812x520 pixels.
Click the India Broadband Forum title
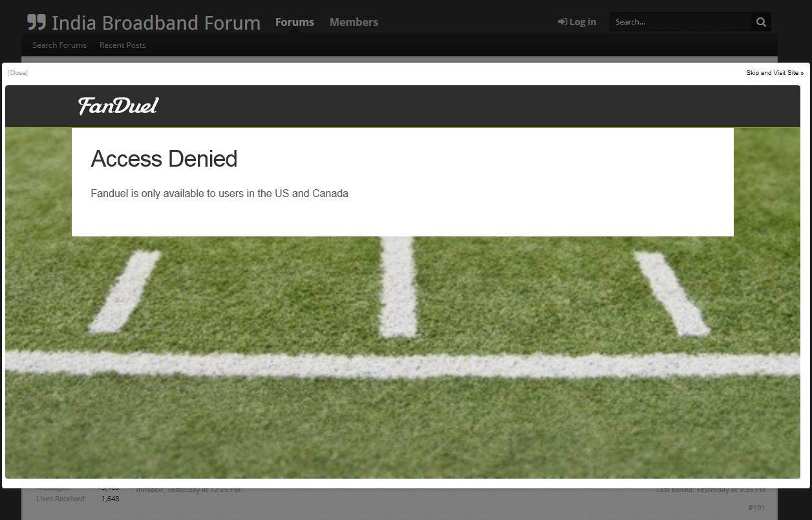click(156, 23)
